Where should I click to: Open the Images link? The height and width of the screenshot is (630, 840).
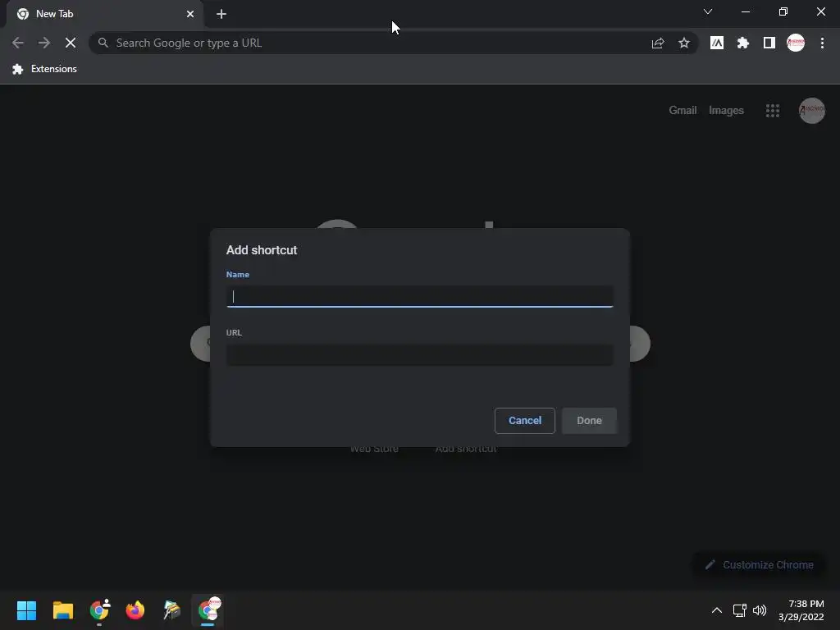coord(726,111)
